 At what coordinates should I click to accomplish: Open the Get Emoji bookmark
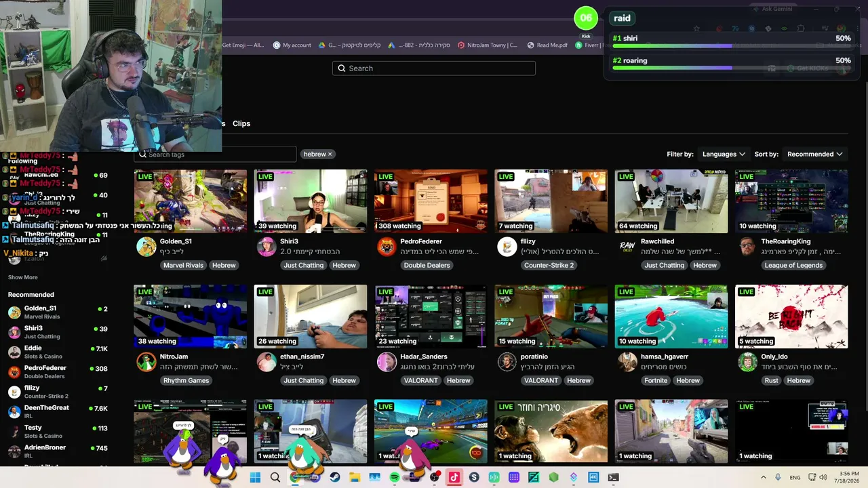[x=243, y=45]
